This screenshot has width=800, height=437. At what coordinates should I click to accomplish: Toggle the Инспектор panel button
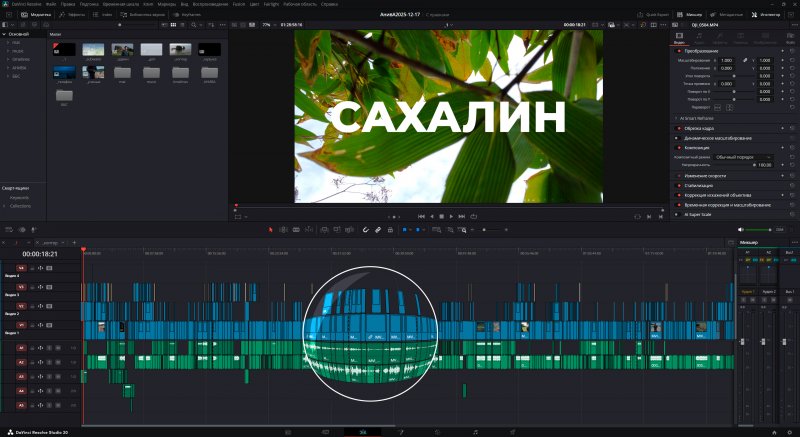766,15
